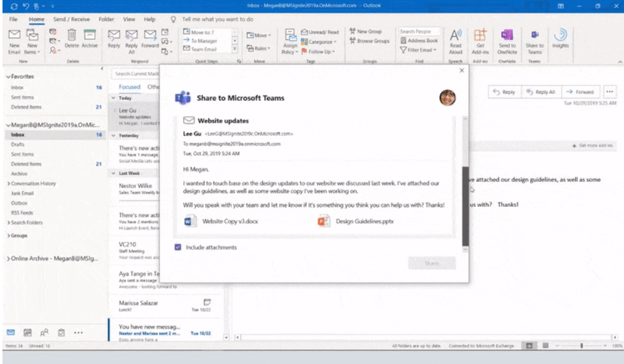Click the Archive icon in ribbon
Viewport: 624px width, 364px height.
pyautogui.click(x=90, y=35)
